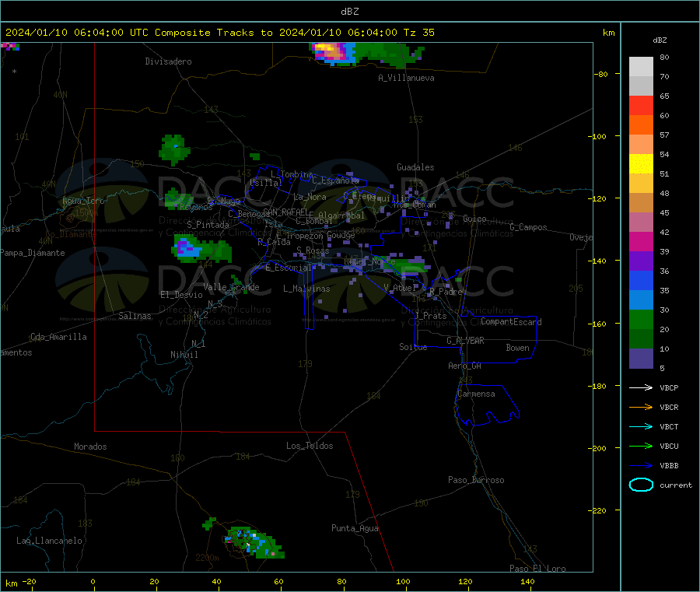
Task: Click the cyan VBCT arrow legend icon
Action: [x=641, y=427]
